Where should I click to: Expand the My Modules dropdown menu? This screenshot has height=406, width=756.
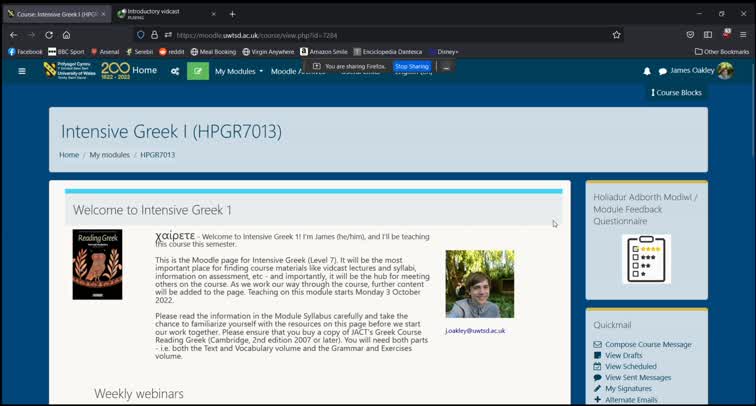[239, 71]
